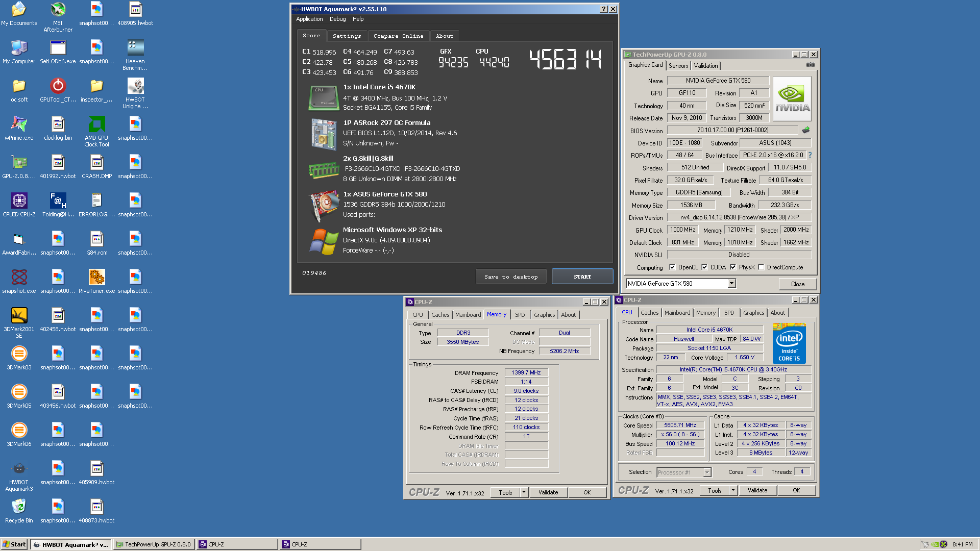Expand the Tools dropdown arrow in Memory CPU-Z window
The height and width of the screenshot is (551, 980).
[x=523, y=492]
